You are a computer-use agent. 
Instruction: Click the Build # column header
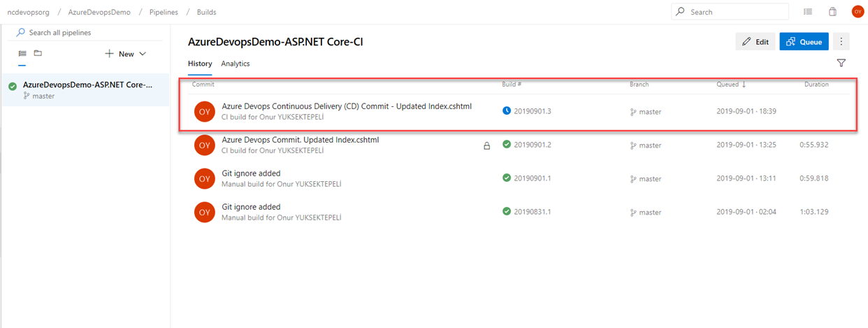(x=512, y=84)
